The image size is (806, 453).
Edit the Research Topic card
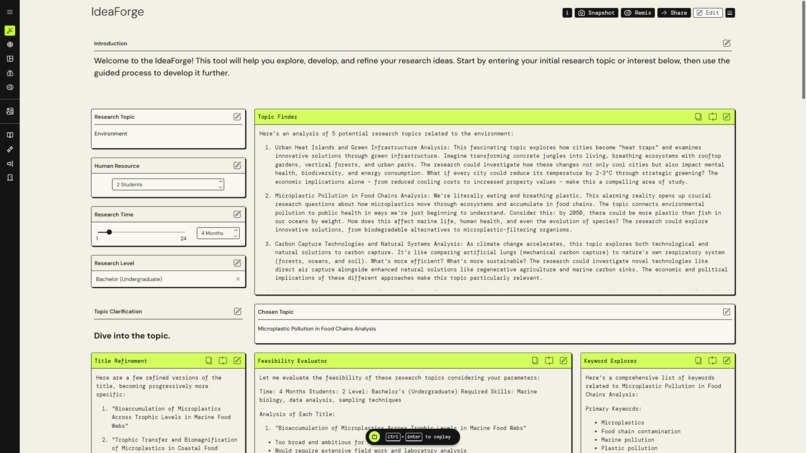(237, 117)
